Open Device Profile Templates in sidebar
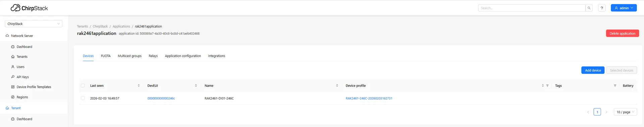The height and width of the screenshot is (127, 644). (34, 87)
